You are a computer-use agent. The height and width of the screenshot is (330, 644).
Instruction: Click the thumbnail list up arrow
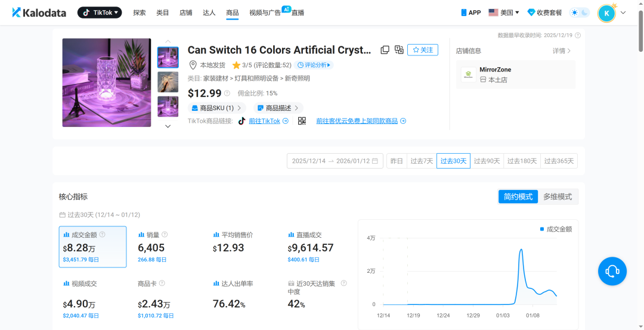[168, 42]
